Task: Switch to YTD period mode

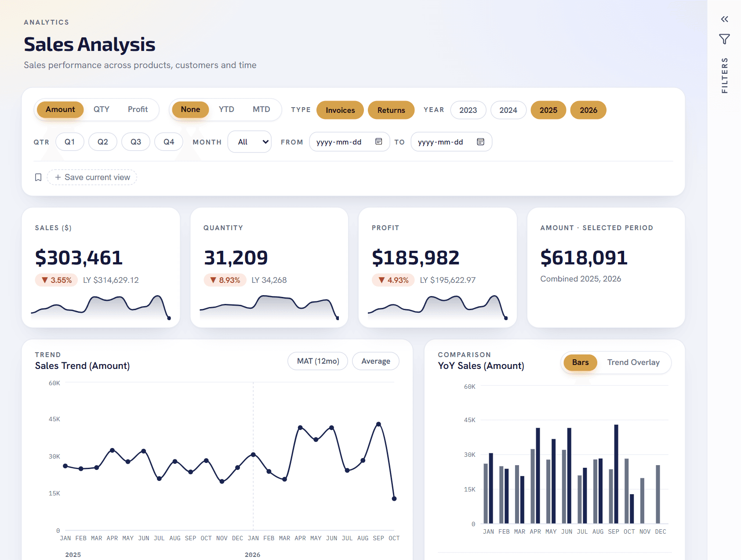Action: click(x=226, y=109)
